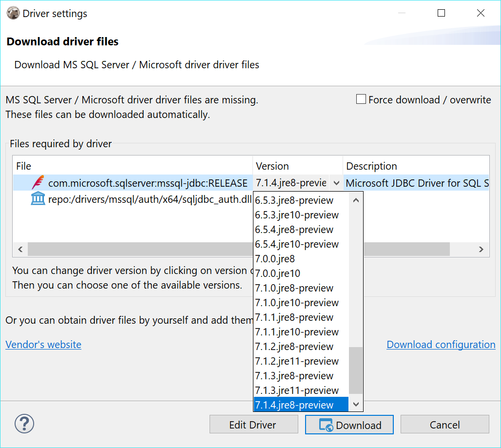Click files table scroll left arrow
Image resolution: width=501 pixels, height=448 pixels.
point(20,249)
